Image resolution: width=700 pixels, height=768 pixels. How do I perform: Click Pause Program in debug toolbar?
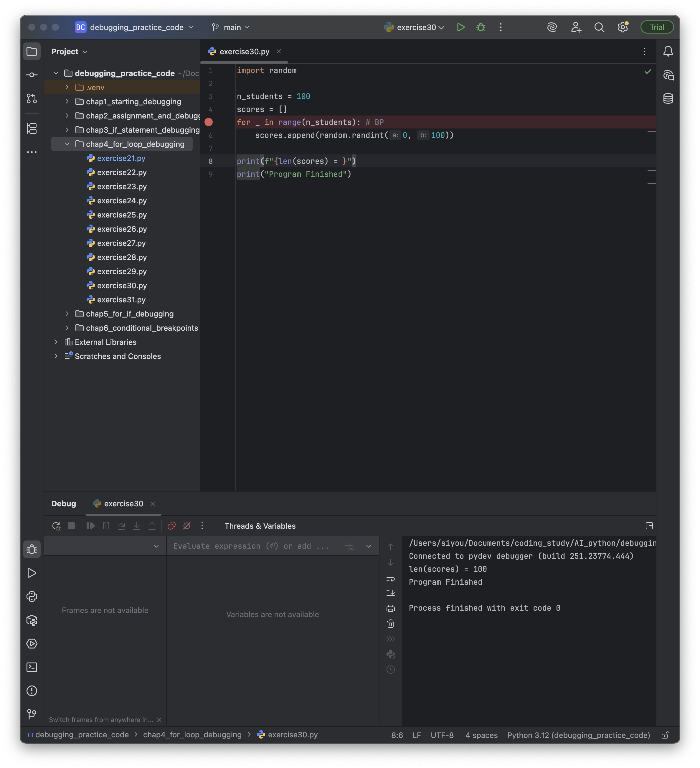coord(106,526)
